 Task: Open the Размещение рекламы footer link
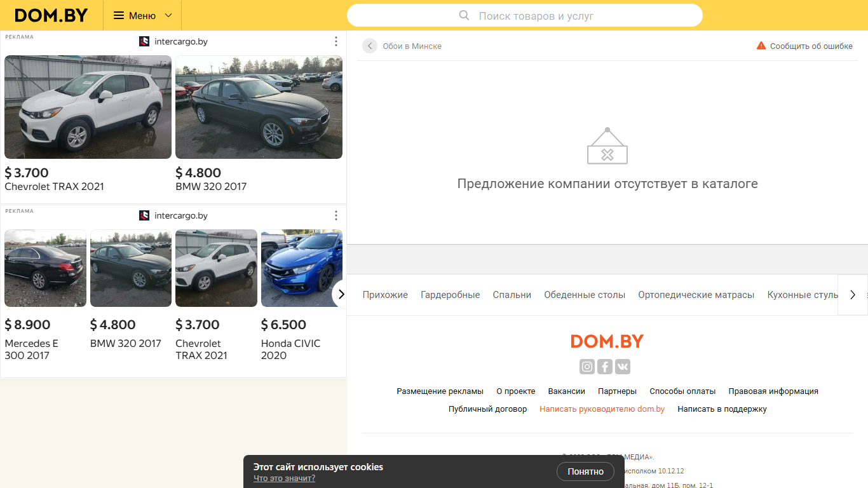click(440, 391)
